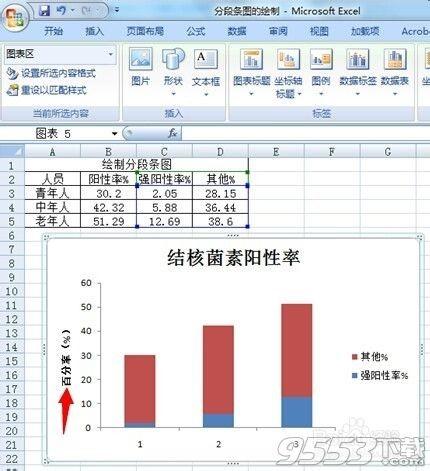The image size is (430, 471).
Task: Insert a 文本框 text box
Action: click(206, 72)
